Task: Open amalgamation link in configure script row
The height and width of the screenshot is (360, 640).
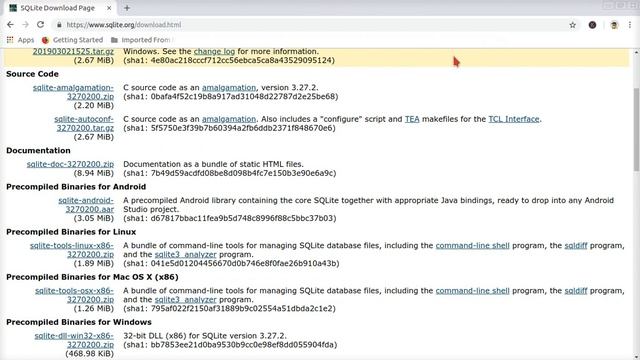Action: point(229,119)
